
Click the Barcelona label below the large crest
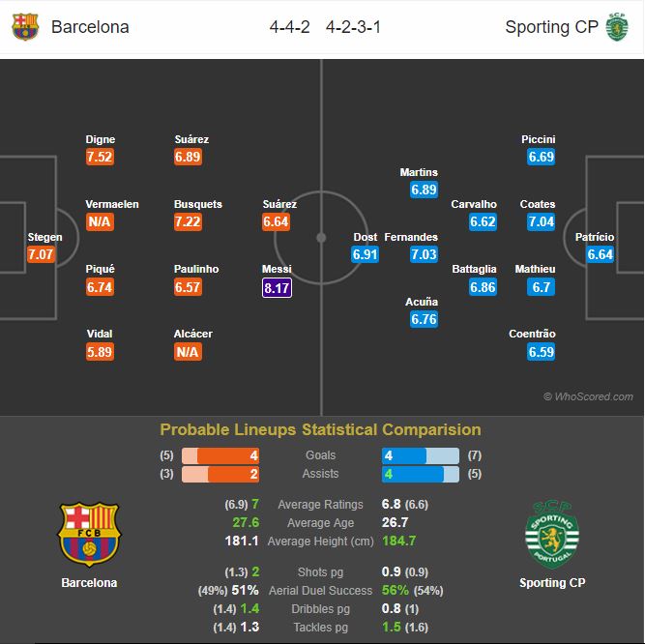(89, 583)
